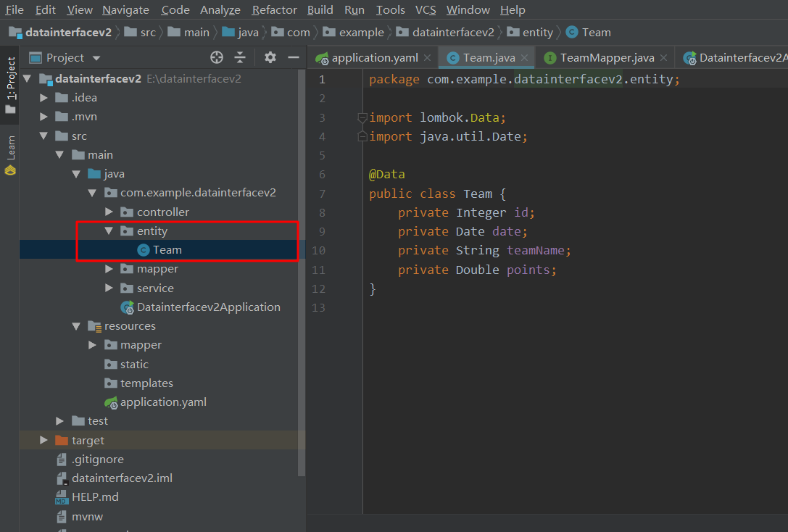Hide the Project panel with minus icon
This screenshot has height=532, width=788.
[x=294, y=58]
